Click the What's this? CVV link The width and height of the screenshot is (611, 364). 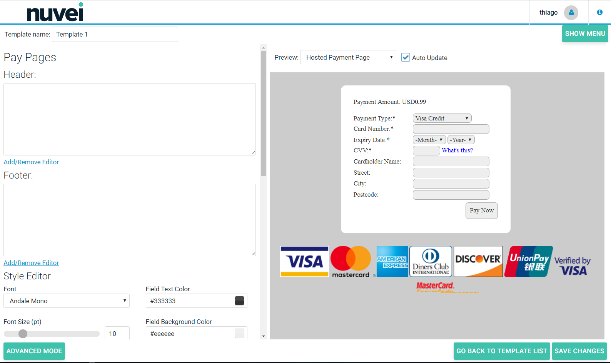pos(457,150)
